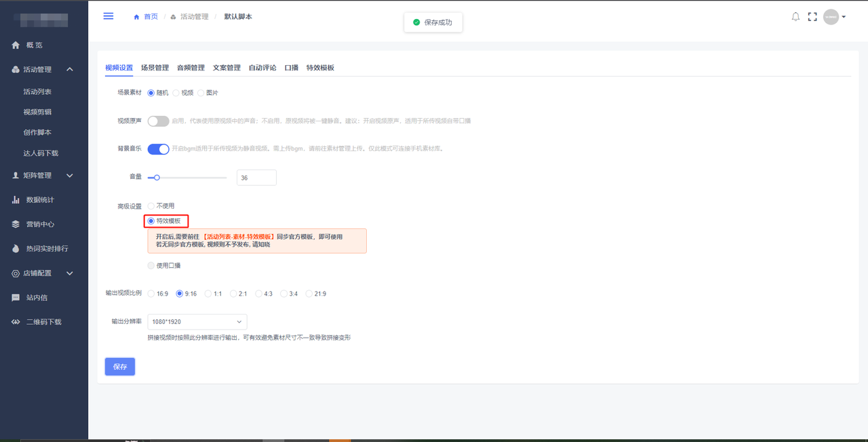Screen dimensions: 868x442
Task: Disable the 背景音乐 switch
Action: 158,149
